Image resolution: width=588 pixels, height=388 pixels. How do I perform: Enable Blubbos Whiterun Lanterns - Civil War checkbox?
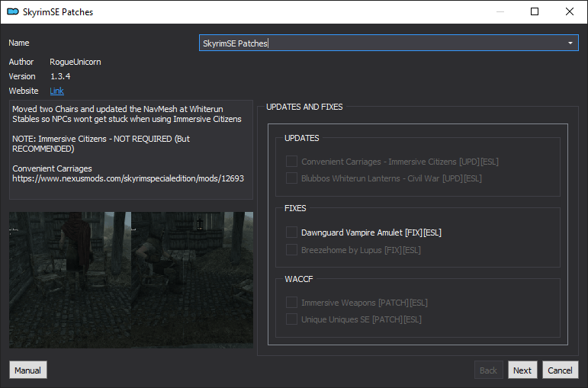pyautogui.click(x=291, y=178)
